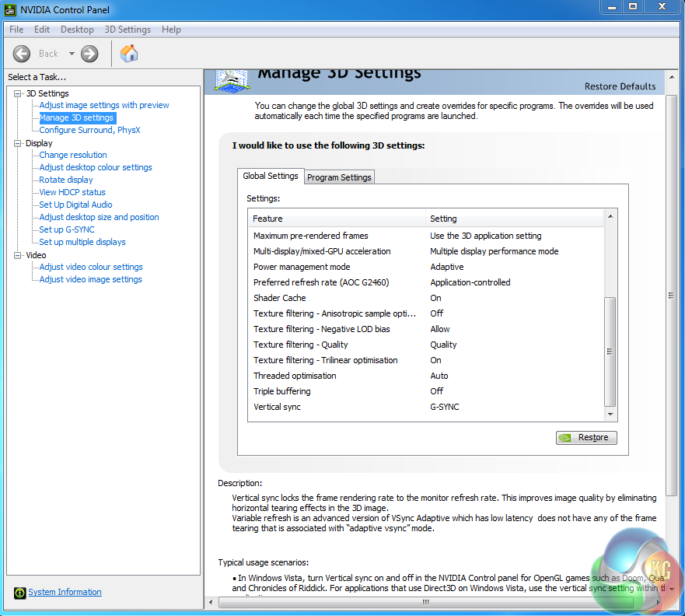Select Triple buffering row

tap(426, 391)
